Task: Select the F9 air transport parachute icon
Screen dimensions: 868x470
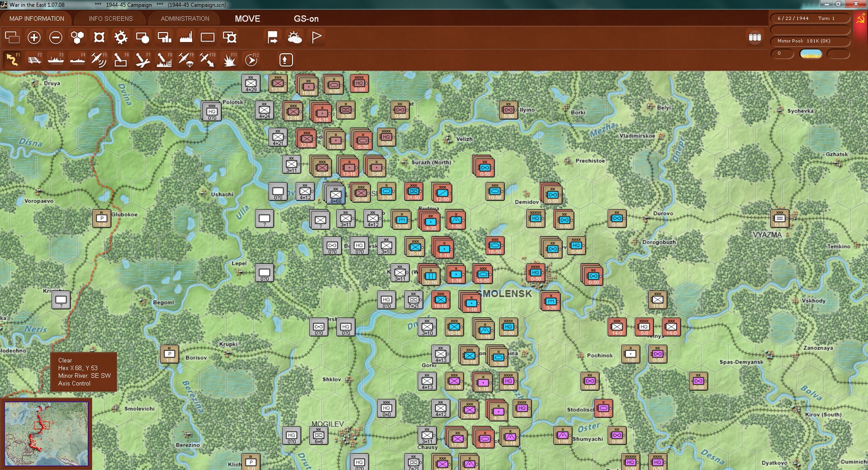Action: [x=186, y=60]
